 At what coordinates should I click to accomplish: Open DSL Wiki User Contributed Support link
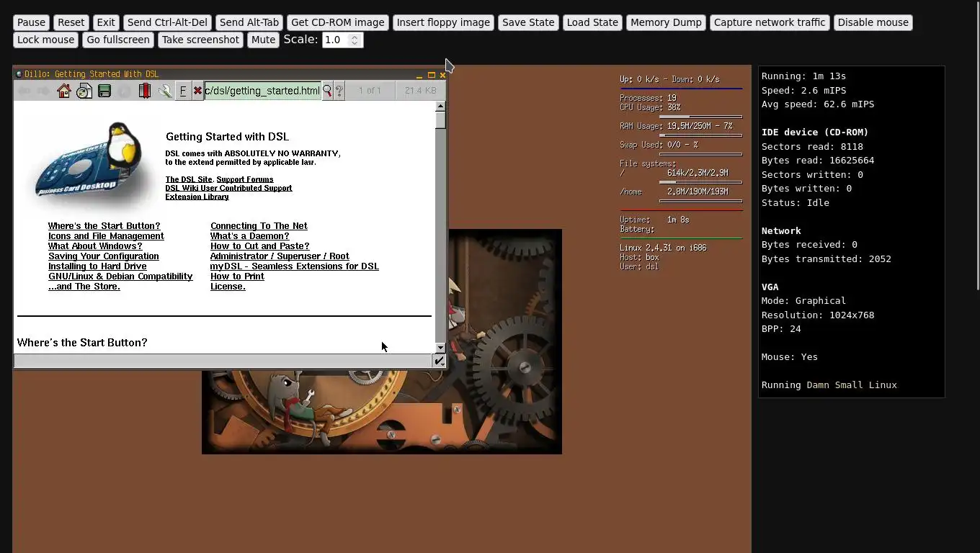[228, 188]
